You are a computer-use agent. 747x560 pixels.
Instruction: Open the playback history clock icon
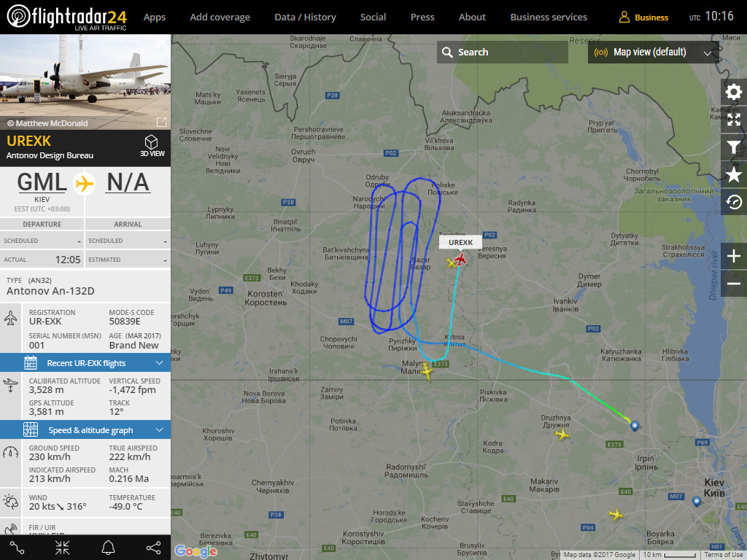coord(734,203)
